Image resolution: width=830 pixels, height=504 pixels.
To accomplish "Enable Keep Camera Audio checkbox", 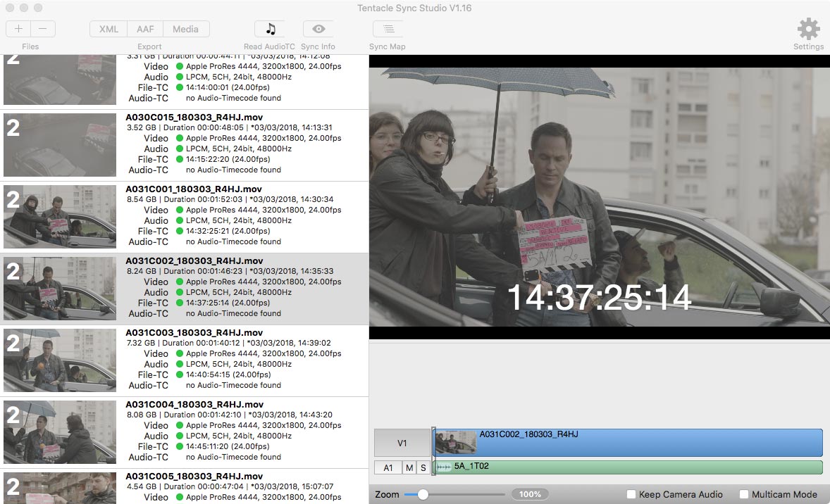I will tap(631, 494).
